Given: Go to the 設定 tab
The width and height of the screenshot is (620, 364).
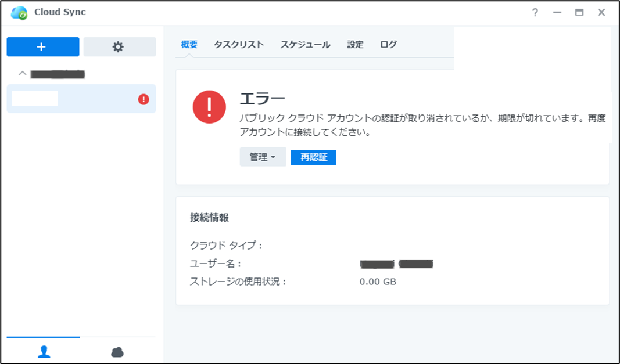Looking at the screenshot, I should point(355,45).
